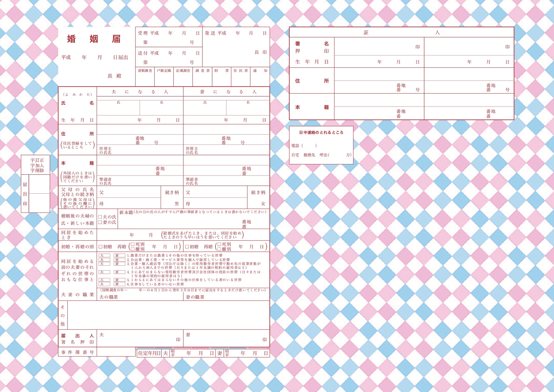Select wife's 母 name field

pyautogui.click(x=215, y=203)
